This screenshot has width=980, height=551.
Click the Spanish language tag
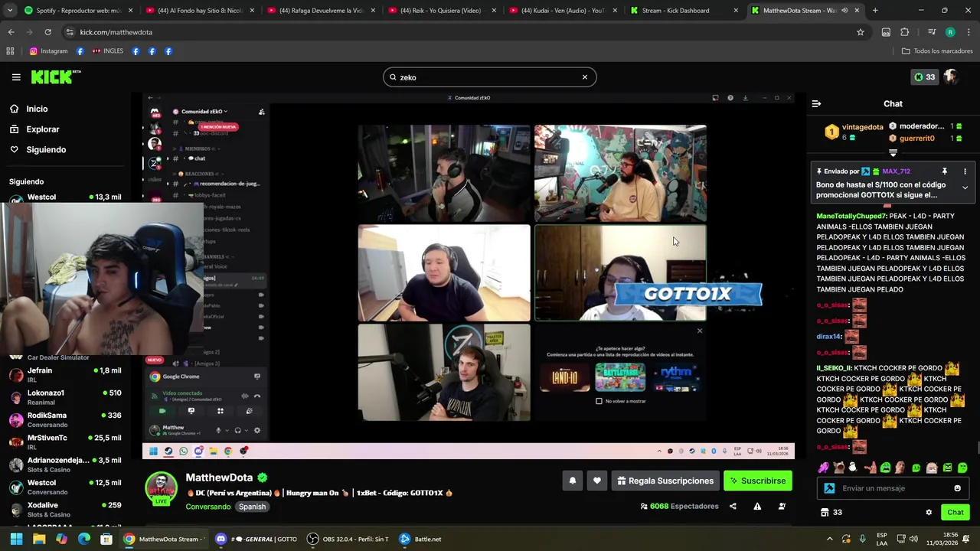coord(252,507)
